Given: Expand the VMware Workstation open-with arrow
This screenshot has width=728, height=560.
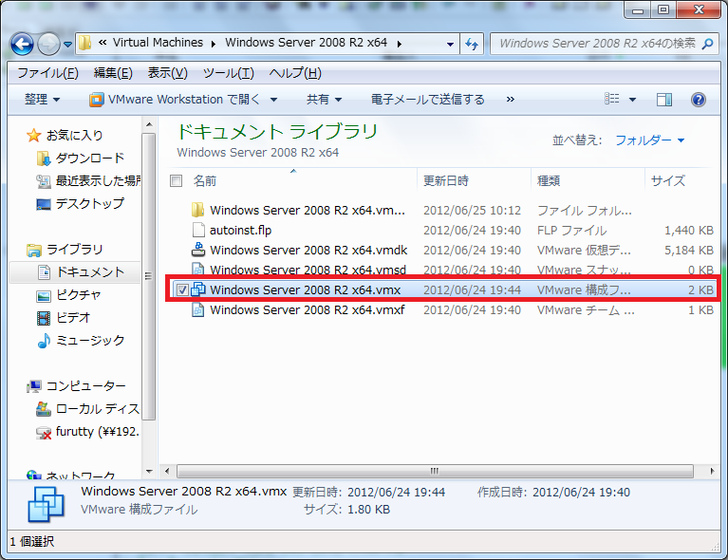Looking at the screenshot, I should click(x=274, y=100).
